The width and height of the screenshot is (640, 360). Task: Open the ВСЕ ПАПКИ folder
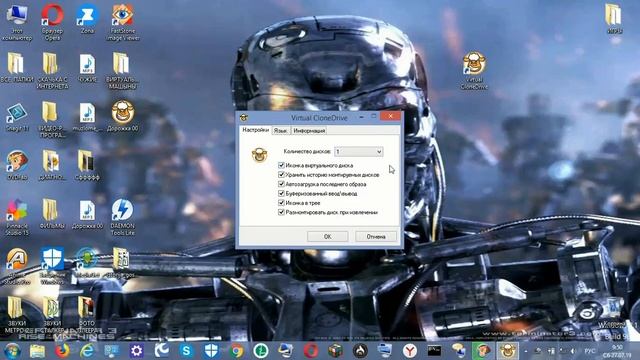coord(17,67)
